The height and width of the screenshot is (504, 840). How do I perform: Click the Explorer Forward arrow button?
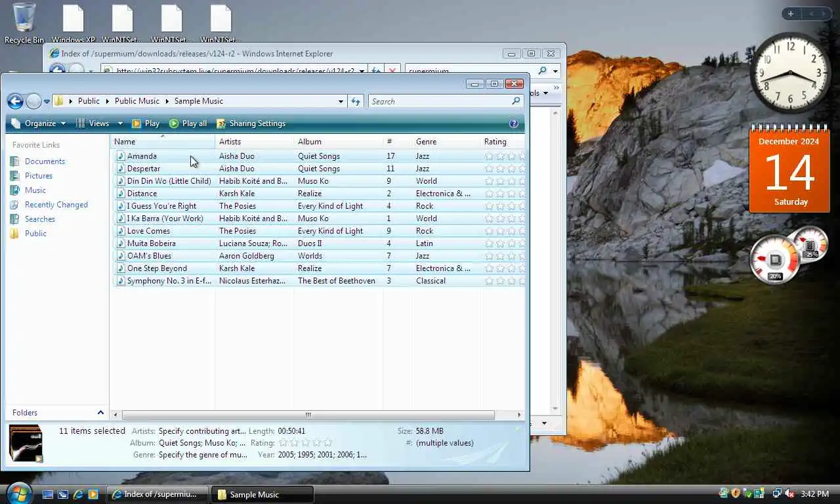pyautogui.click(x=33, y=101)
